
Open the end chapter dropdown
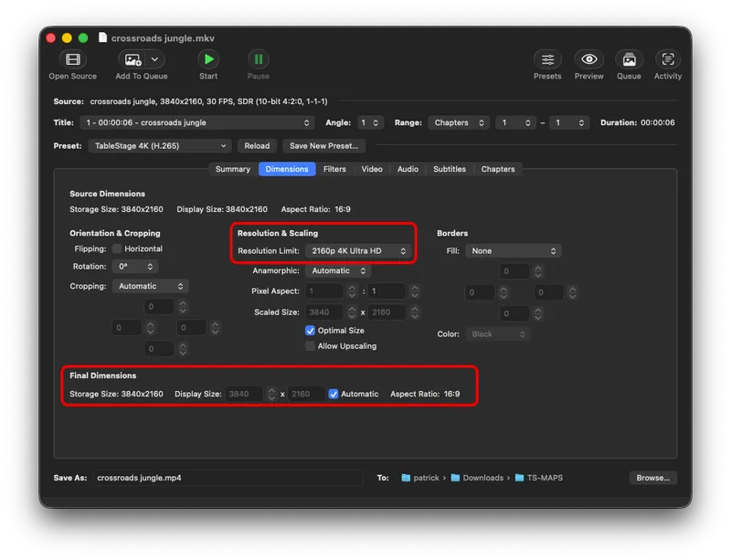(x=569, y=122)
